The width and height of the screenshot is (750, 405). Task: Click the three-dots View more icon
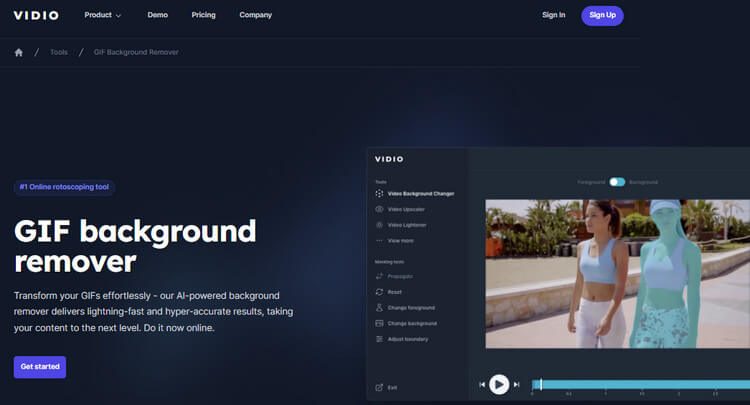click(x=379, y=241)
